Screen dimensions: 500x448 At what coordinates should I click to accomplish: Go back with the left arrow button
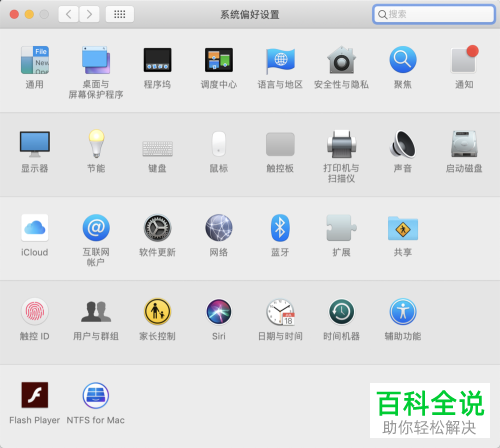69,14
